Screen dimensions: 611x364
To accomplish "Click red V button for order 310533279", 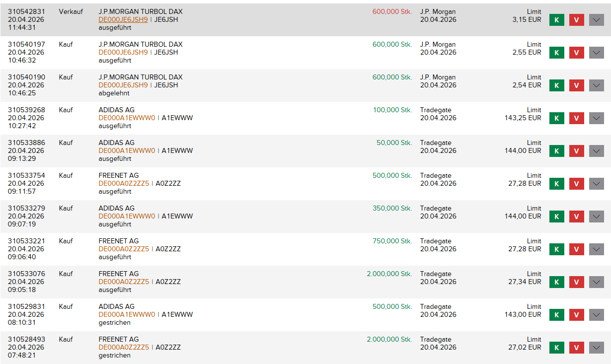I will click(576, 217).
